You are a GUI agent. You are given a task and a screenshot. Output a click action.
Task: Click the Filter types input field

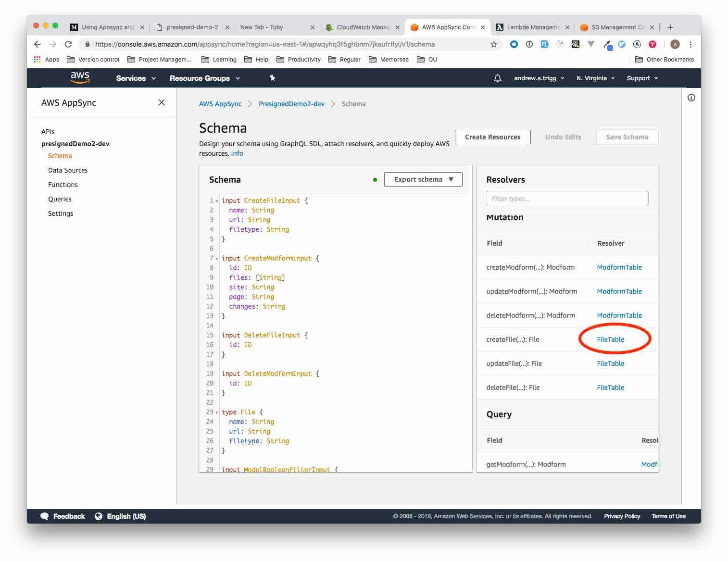567,198
